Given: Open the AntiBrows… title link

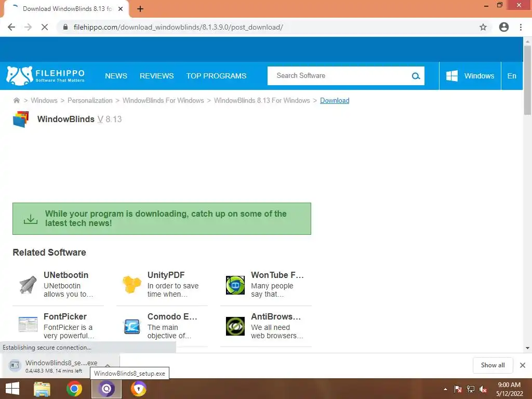Looking at the screenshot, I should [x=276, y=316].
